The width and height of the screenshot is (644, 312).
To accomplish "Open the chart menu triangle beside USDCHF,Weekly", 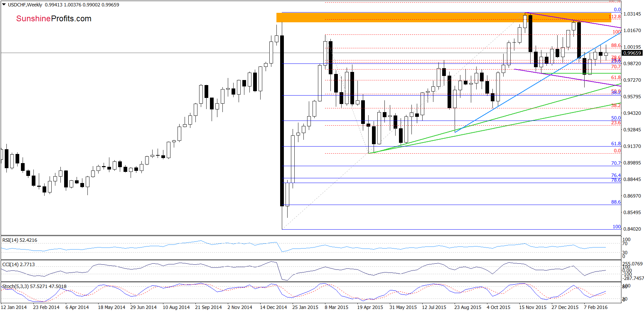I will [4, 5].
